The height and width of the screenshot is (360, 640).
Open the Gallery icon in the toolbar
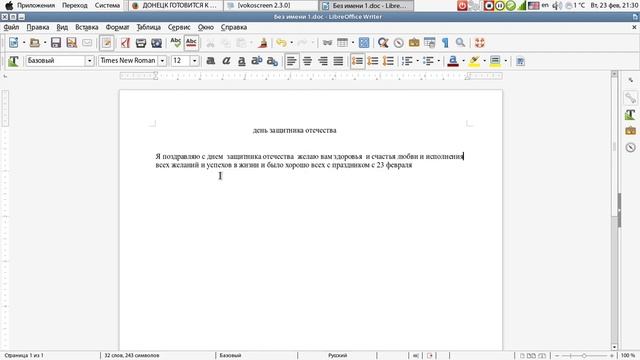[414, 43]
